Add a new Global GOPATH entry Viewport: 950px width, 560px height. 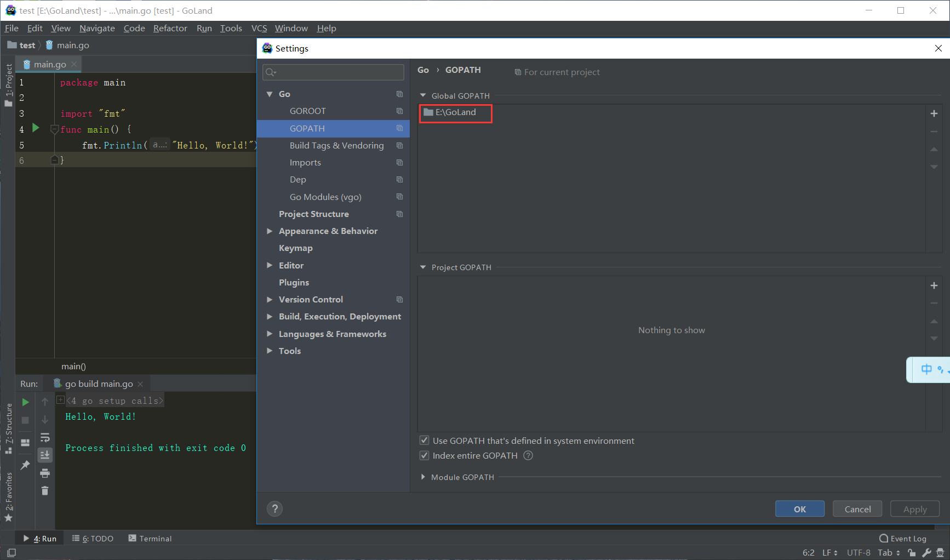(934, 113)
